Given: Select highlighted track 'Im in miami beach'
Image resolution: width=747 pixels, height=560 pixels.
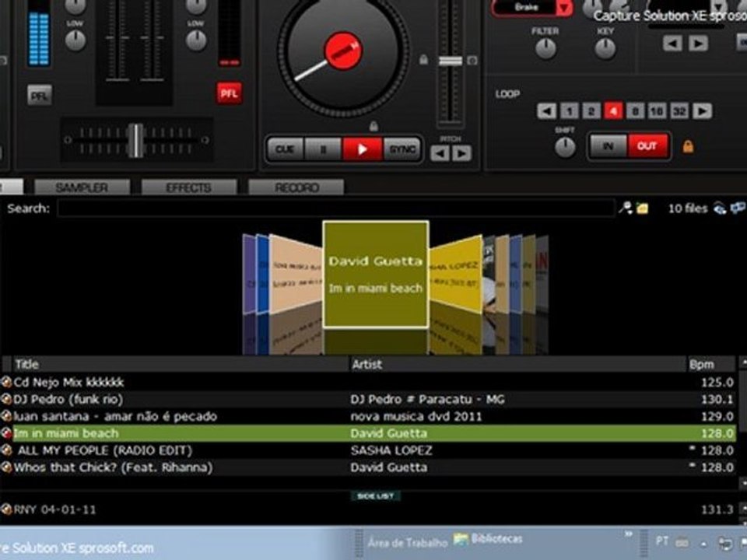Looking at the screenshot, I should 368,433.
